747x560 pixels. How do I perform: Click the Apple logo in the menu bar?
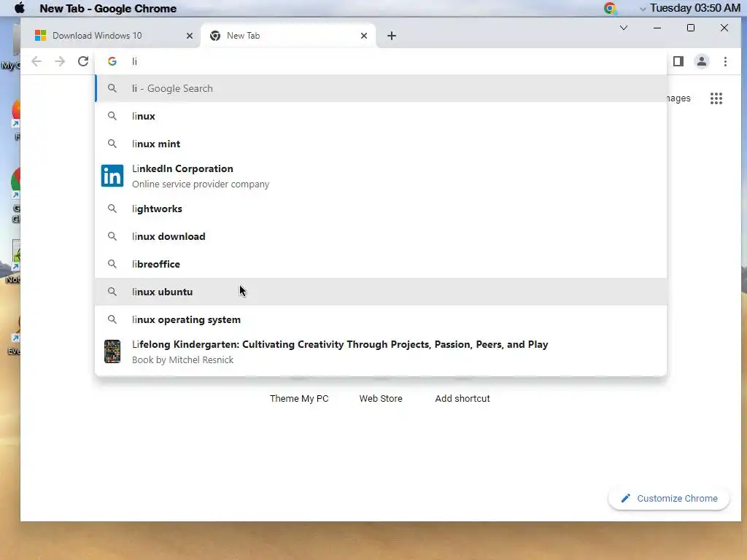point(20,8)
